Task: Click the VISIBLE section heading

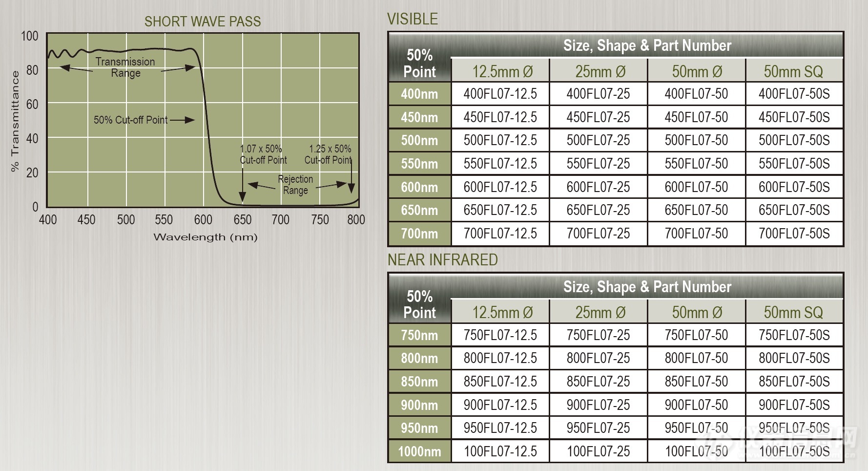Action: pyautogui.click(x=413, y=19)
